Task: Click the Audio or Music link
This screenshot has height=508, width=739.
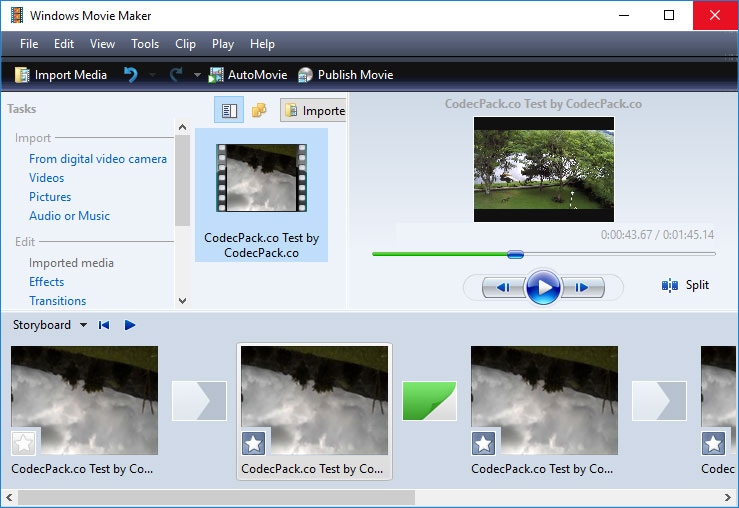Action: pos(69,216)
